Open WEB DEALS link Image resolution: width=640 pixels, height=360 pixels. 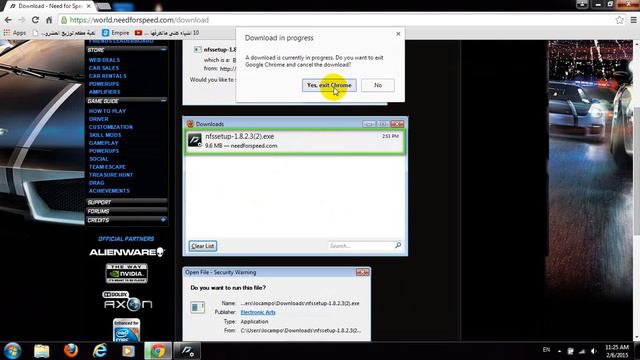(x=104, y=60)
